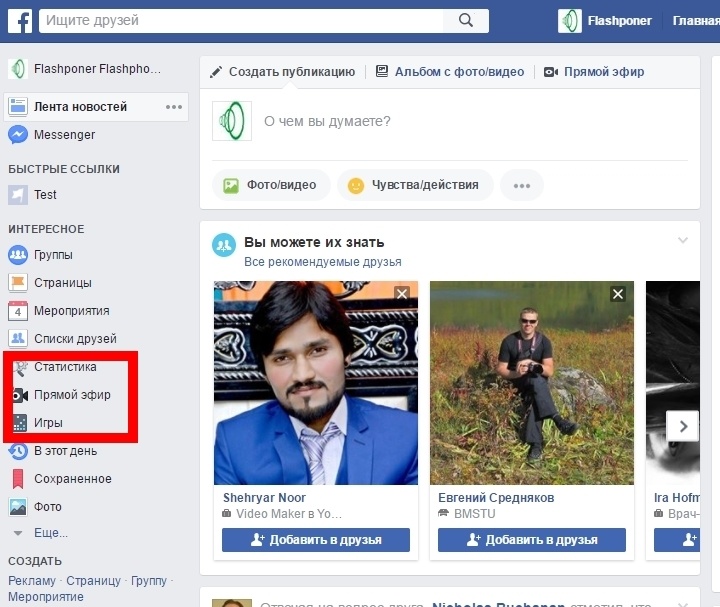Screen dimensions: 720x607
Task: Click the Мероприятия calendar icon
Action: 18,311
